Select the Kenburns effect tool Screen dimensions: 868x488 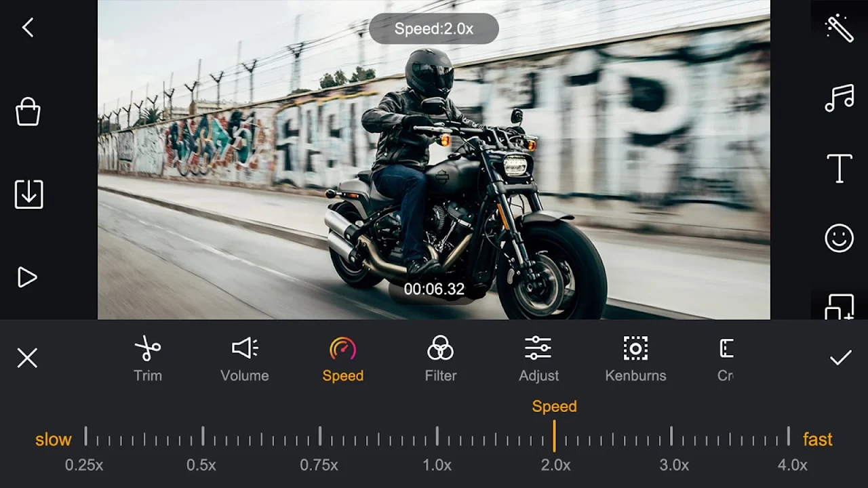[x=635, y=359]
